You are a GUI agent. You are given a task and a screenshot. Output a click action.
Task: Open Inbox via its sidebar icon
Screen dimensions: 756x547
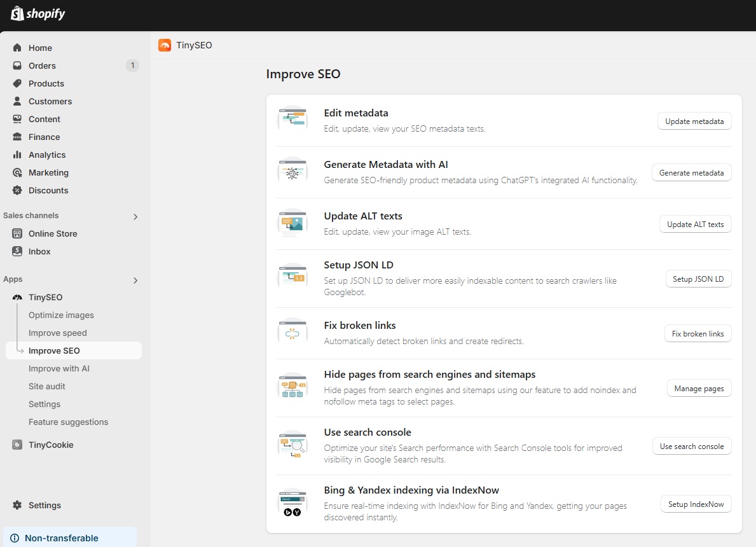pos(17,251)
